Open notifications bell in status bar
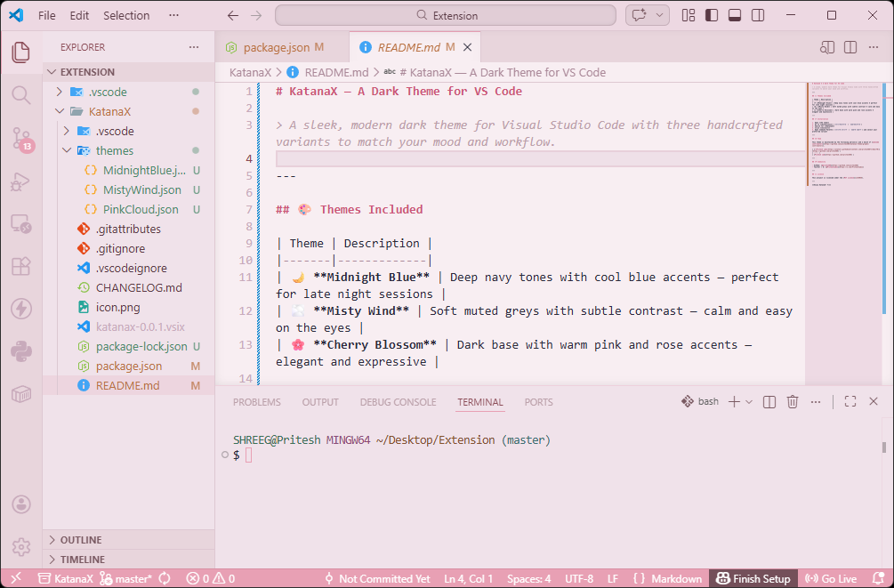The image size is (894, 588). click(x=879, y=578)
